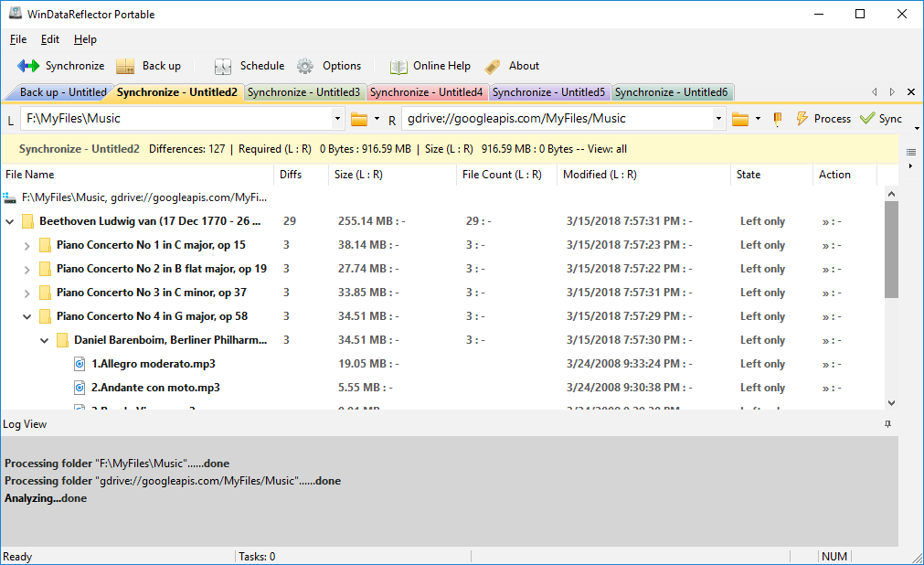
Task: Click the orange filter marker icon
Action: 778,119
